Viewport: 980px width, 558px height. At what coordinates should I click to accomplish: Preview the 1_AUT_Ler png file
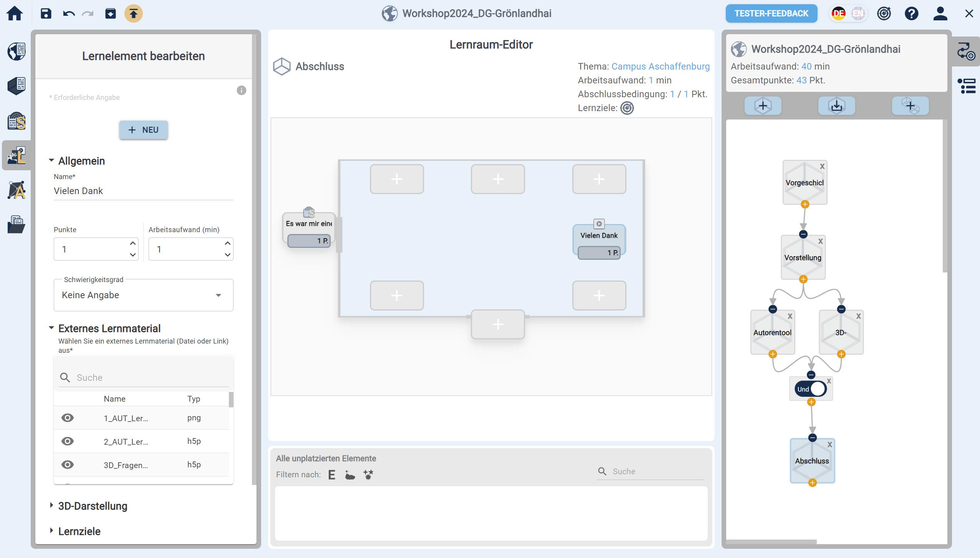click(x=68, y=418)
